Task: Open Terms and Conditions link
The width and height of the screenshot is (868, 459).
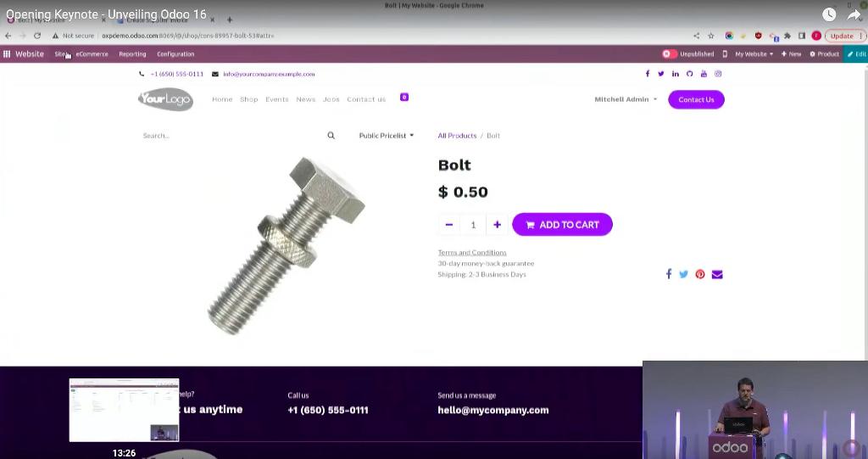Action: point(472,252)
